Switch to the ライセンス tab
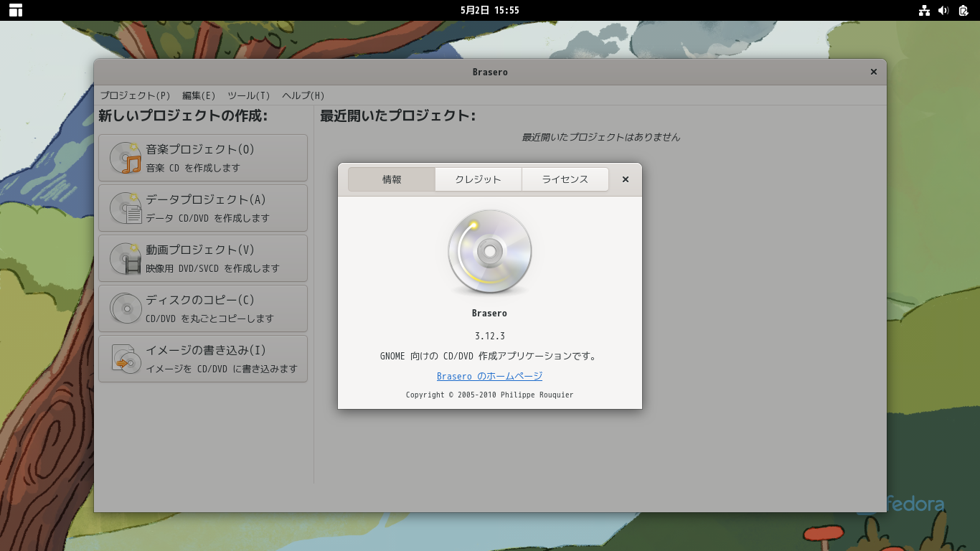The height and width of the screenshot is (551, 980). (565, 179)
